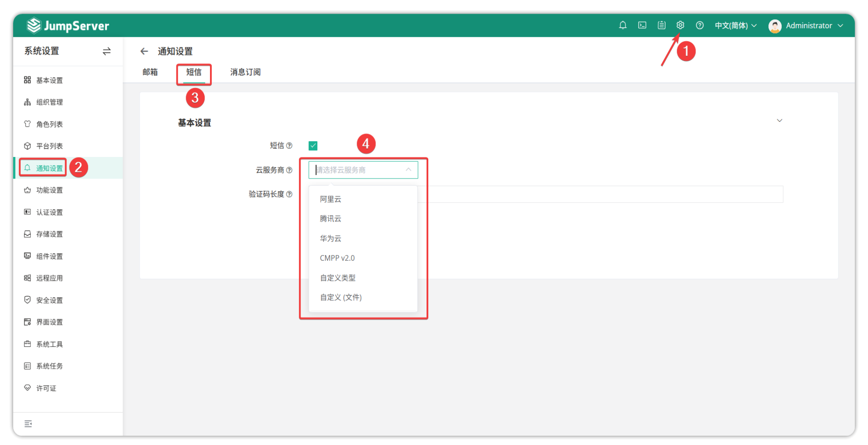Click the notification bell icon in header
This screenshot has width=868, height=445.
pyautogui.click(x=622, y=26)
